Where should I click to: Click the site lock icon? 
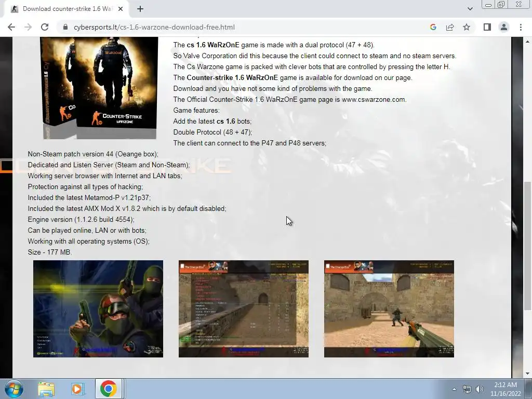pos(65,27)
